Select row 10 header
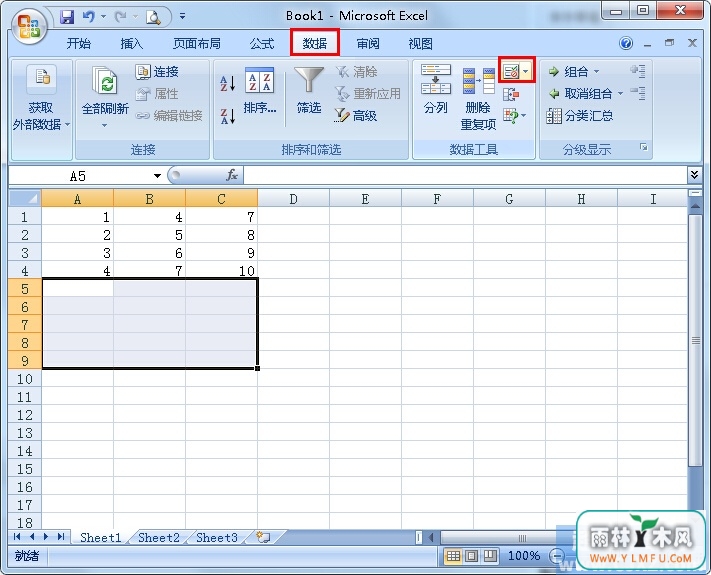This screenshot has width=711, height=575. pyautogui.click(x=25, y=379)
